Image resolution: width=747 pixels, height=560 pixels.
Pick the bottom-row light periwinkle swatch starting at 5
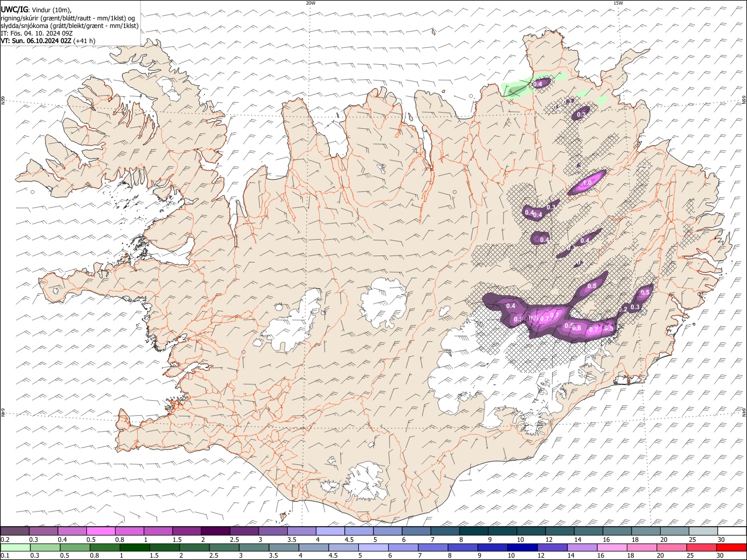373,547
